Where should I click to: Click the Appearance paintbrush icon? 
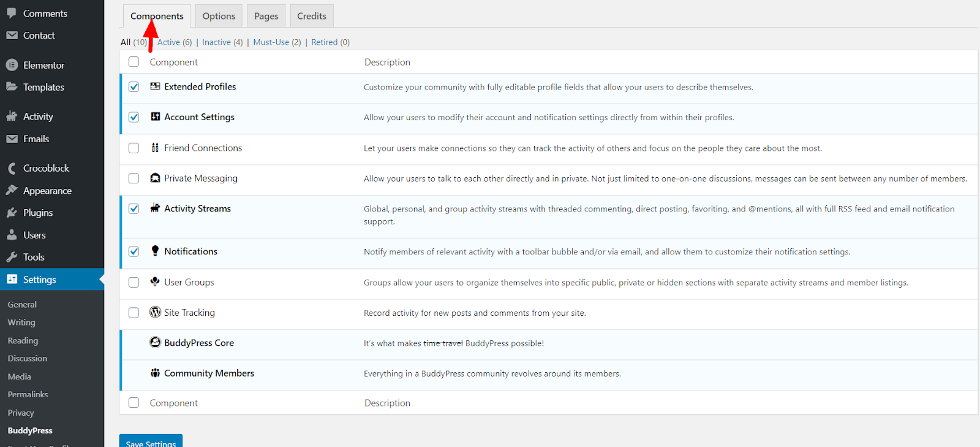coord(12,191)
